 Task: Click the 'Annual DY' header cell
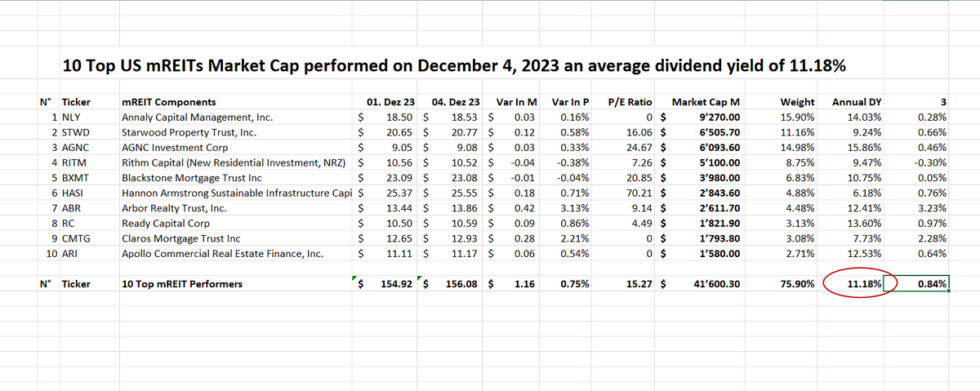coord(857,102)
